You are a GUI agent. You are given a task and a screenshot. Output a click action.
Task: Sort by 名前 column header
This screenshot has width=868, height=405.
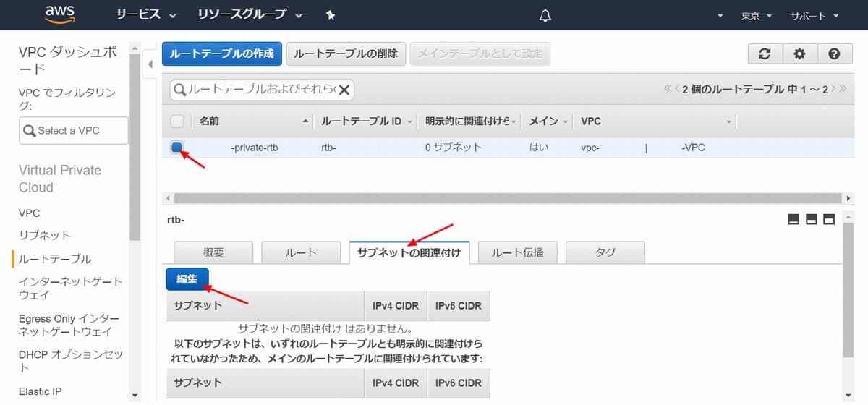[254, 121]
